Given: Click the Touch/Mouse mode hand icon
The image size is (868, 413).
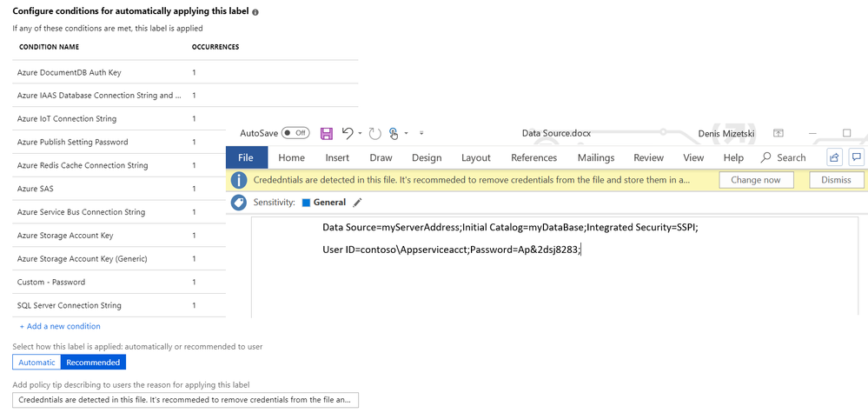Looking at the screenshot, I should click(394, 133).
